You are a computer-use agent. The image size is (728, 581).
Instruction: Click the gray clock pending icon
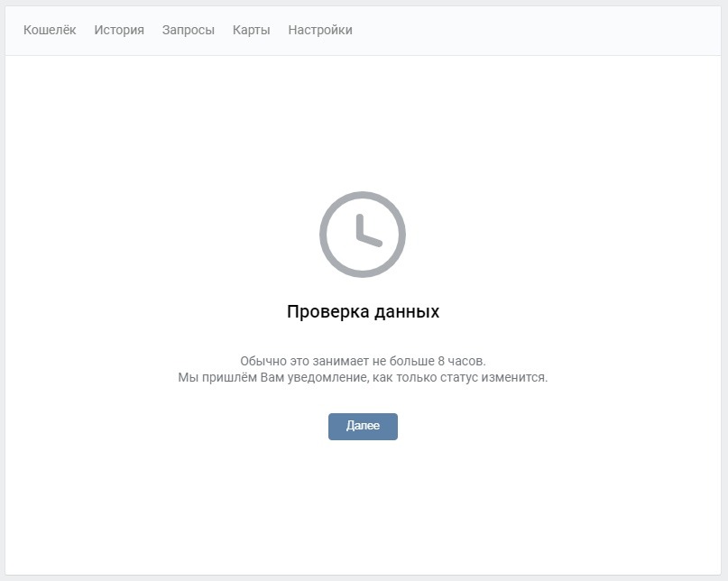tap(363, 235)
